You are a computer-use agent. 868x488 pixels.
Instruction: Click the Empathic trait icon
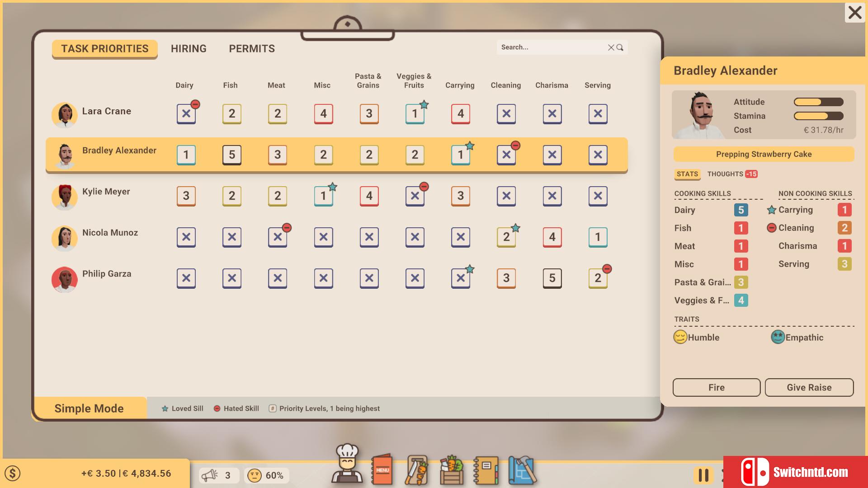click(x=778, y=337)
